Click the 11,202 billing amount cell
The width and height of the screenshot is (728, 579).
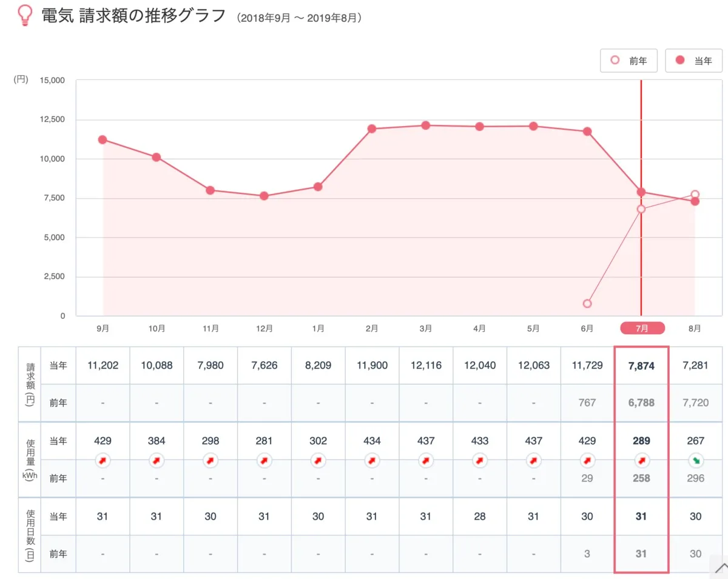click(103, 366)
